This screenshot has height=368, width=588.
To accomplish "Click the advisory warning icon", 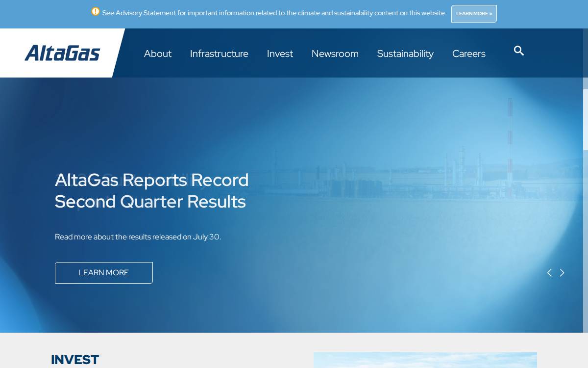I will (96, 11).
